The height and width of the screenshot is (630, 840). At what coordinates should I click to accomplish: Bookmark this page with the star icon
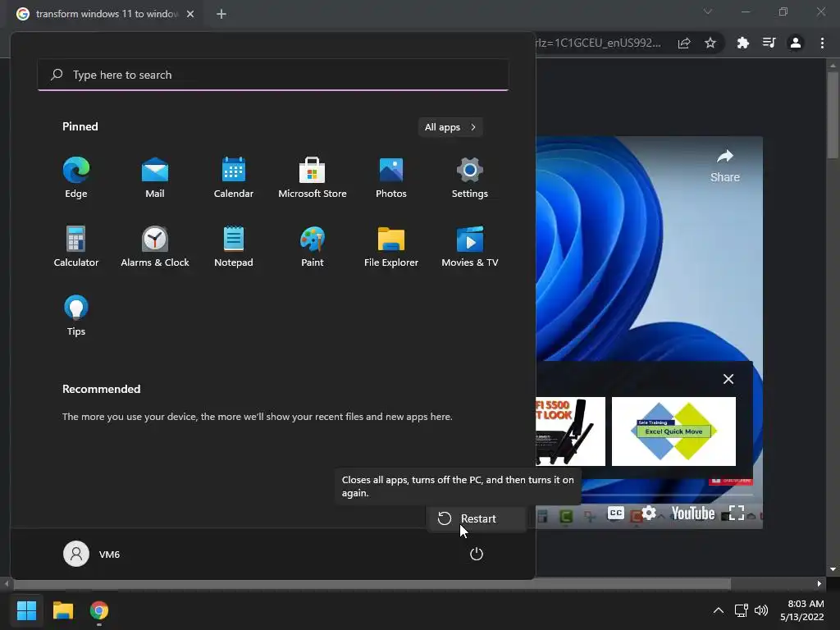pyautogui.click(x=710, y=43)
